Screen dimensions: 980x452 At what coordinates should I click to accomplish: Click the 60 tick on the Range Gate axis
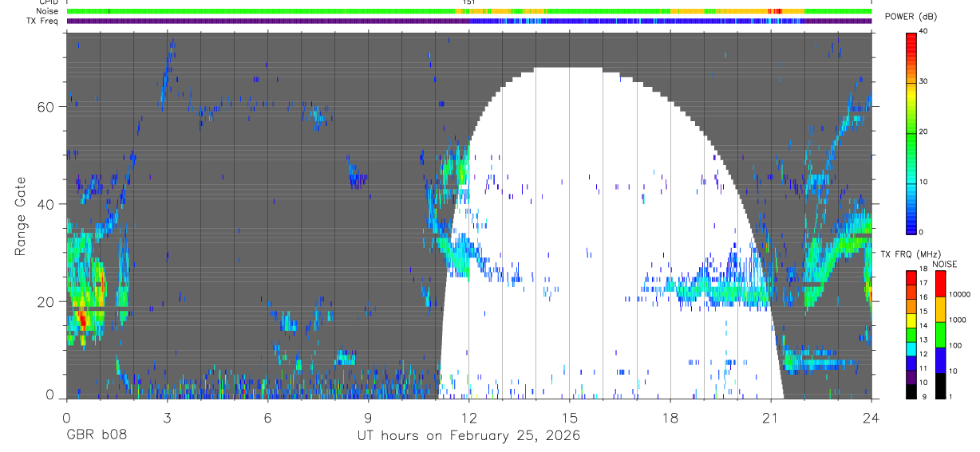point(46,106)
